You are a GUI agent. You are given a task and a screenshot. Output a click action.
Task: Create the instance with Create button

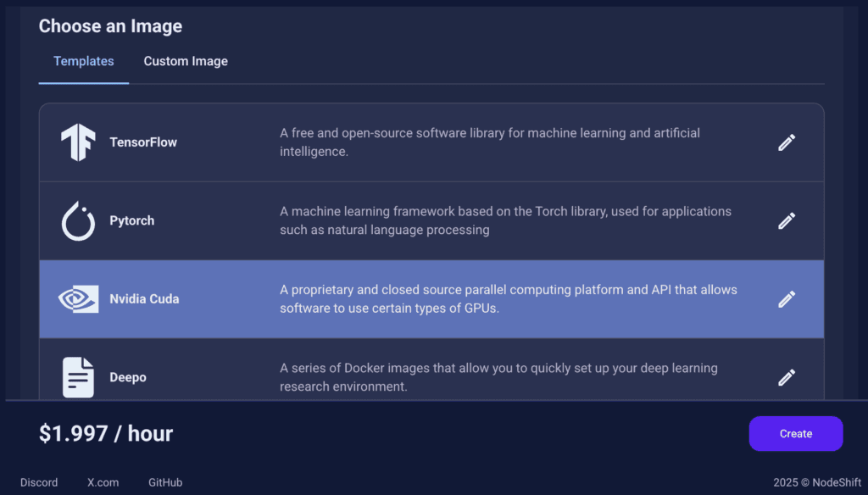pyautogui.click(x=795, y=433)
